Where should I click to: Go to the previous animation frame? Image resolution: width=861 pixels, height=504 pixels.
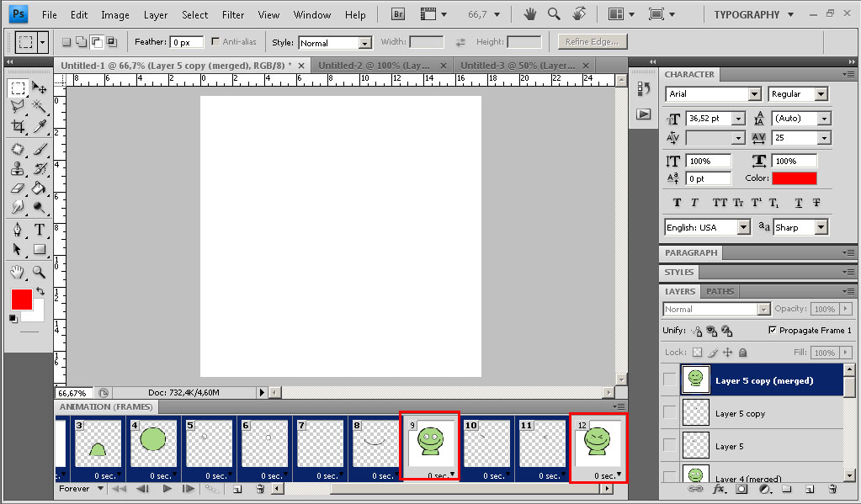coord(143,488)
